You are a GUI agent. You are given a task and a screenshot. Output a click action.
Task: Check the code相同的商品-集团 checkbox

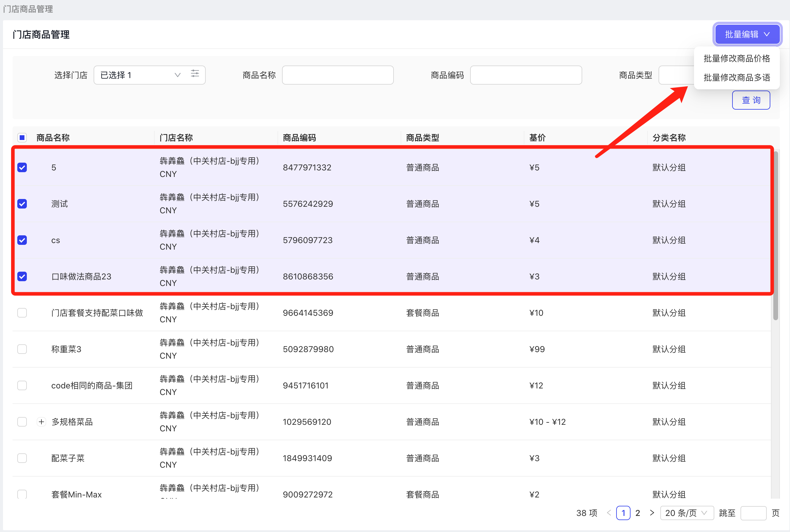coord(22,385)
